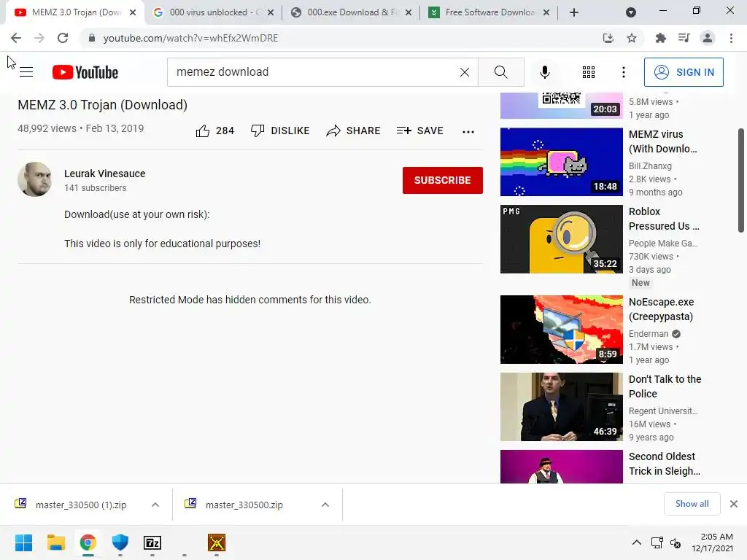Open the muted volume tray icon
The width and height of the screenshot is (747, 560).
676,542
